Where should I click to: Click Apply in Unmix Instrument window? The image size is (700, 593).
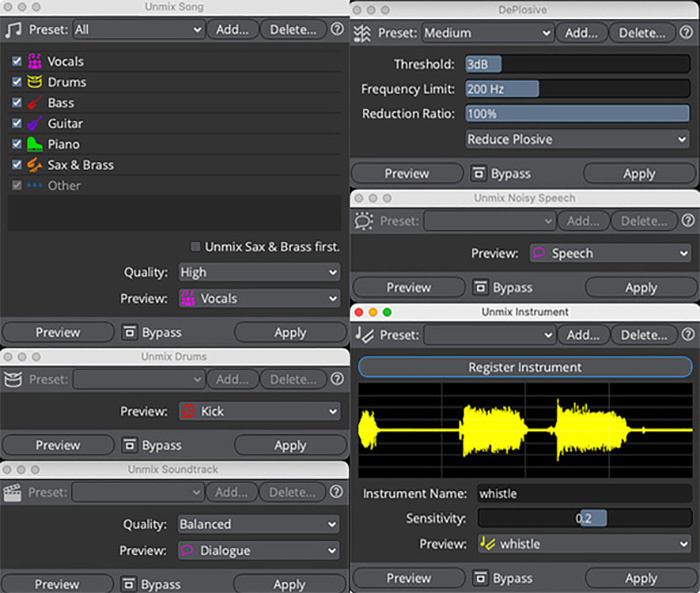coord(641,578)
